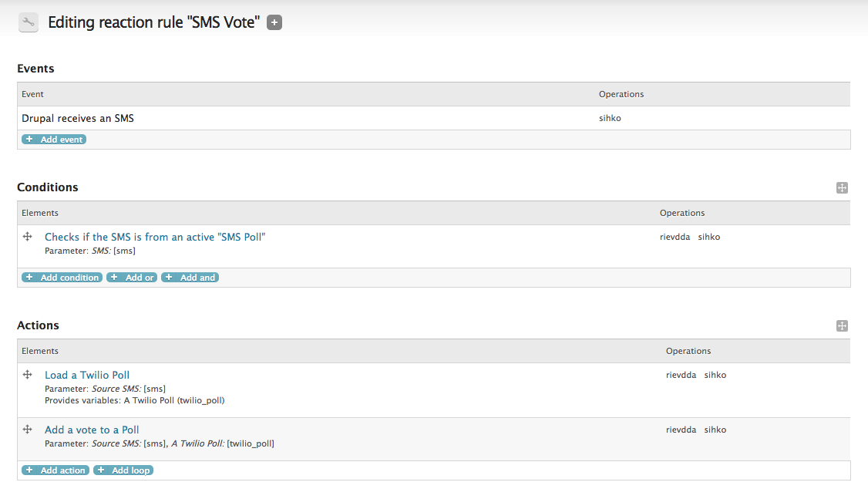This screenshot has width=868, height=499.
Task: Grab drag handle for SMS Poll condition
Action: point(28,237)
